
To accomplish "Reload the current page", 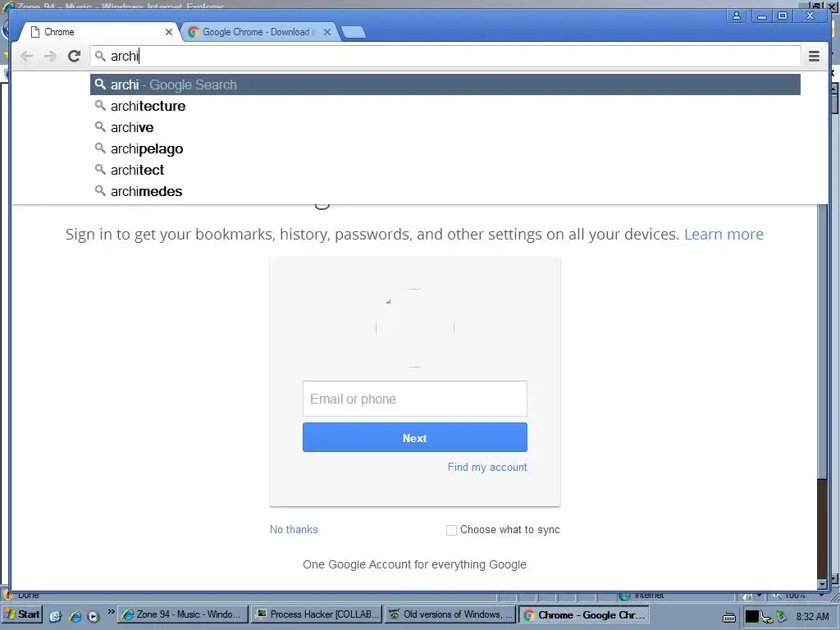I will coord(75,57).
